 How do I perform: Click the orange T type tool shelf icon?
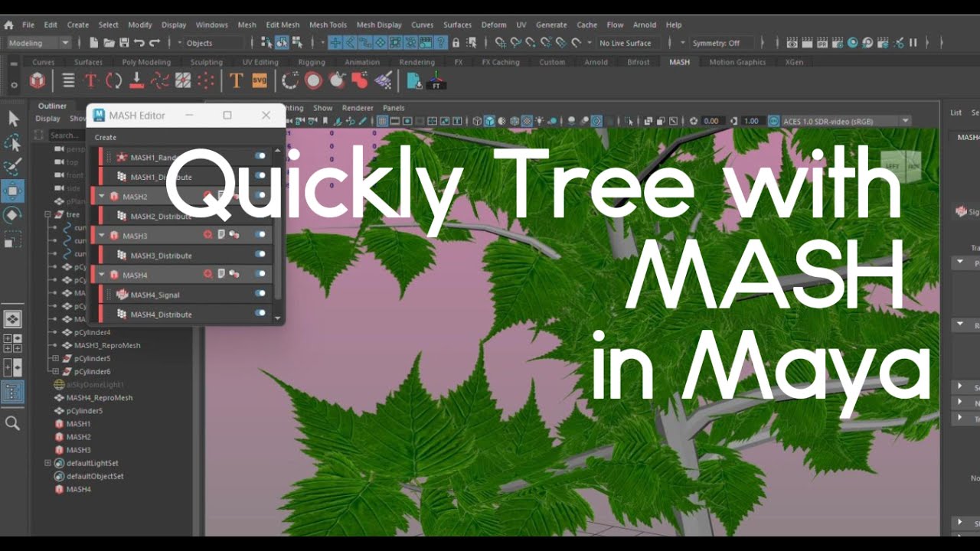236,80
